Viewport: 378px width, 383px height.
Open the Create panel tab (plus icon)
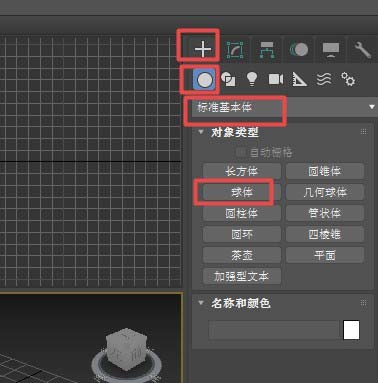202,49
